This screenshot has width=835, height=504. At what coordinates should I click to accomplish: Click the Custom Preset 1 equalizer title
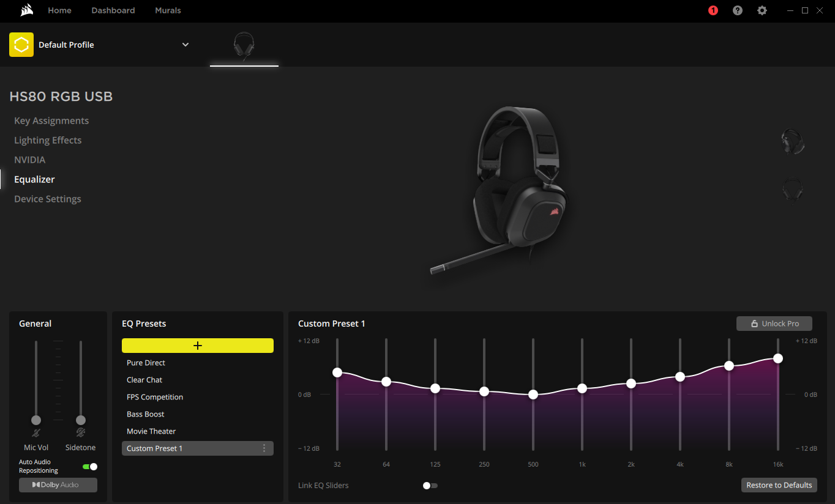[332, 324]
